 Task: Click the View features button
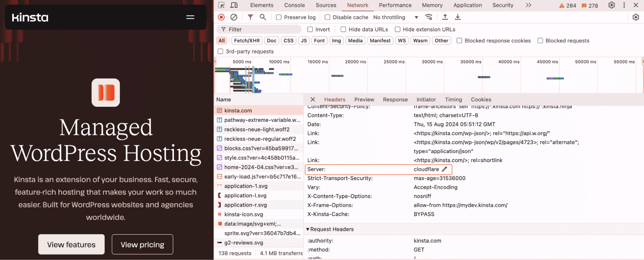coord(71,244)
